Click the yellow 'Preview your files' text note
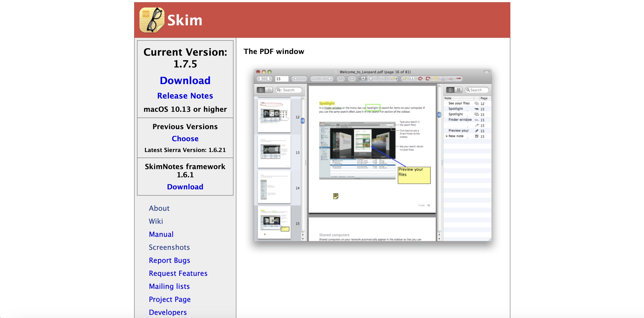The width and height of the screenshot is (644, 318). tap(414, 175)
